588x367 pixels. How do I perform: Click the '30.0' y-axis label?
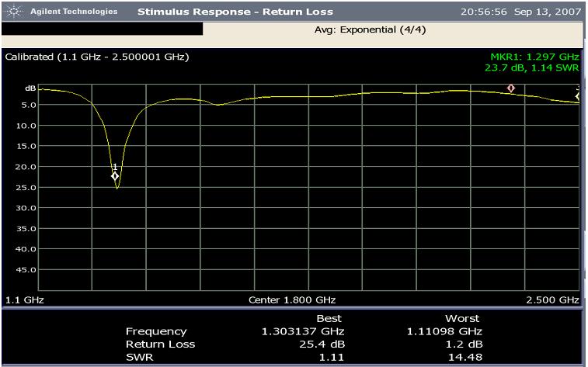tap(26, 208)
